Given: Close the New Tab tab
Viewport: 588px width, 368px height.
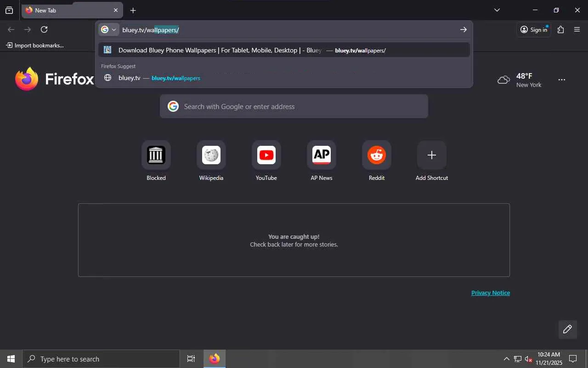Looking at the screenshot, I should [x=116, y=10].
